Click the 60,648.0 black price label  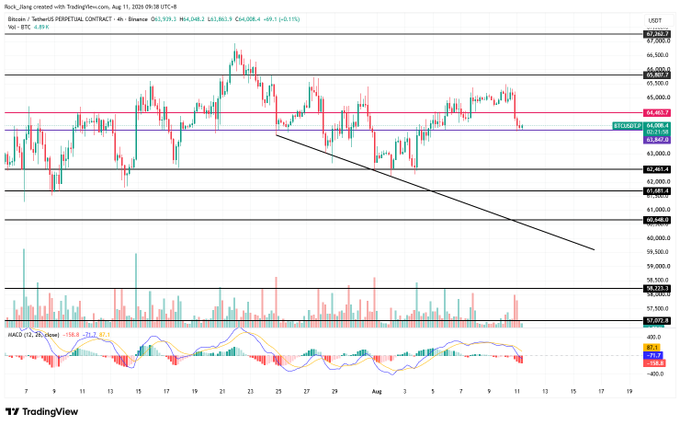tap(657, 220)
